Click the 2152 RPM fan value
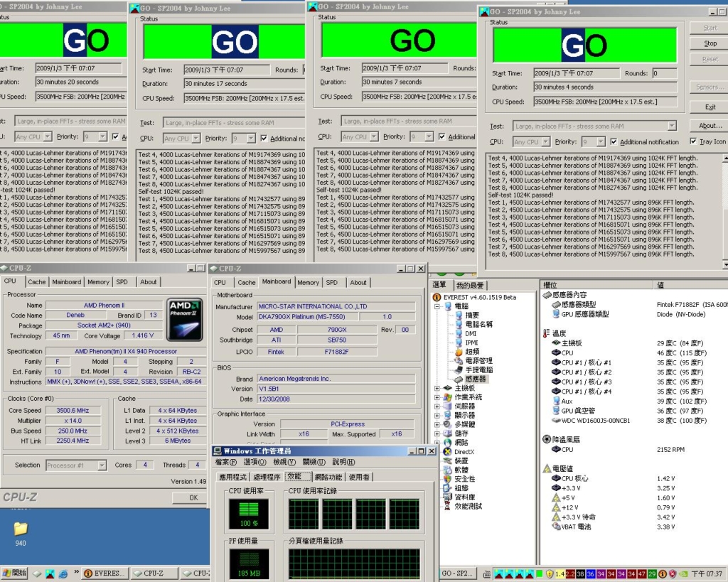 coord(670,450)
